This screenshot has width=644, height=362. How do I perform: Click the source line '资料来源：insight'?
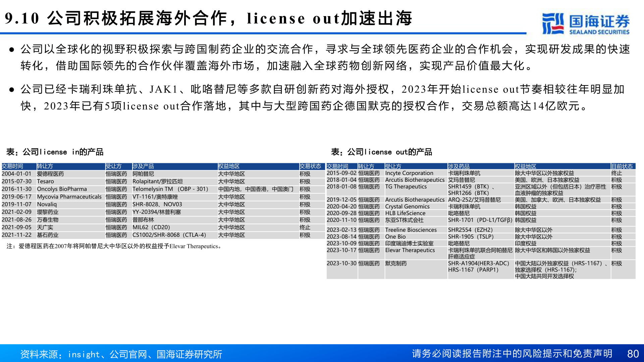pos(121,354)
